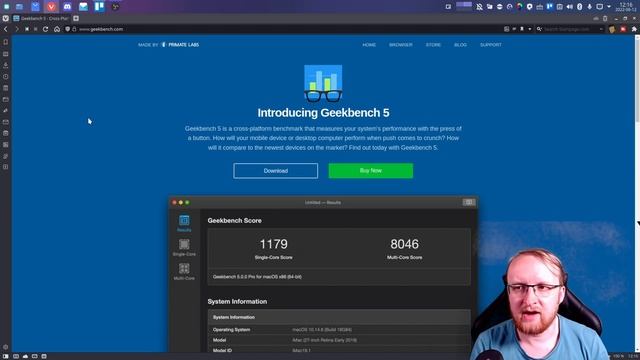Toggle the side panel via status bar icon
This screenshot has height=360, width=640.
(x=5, y=356)
